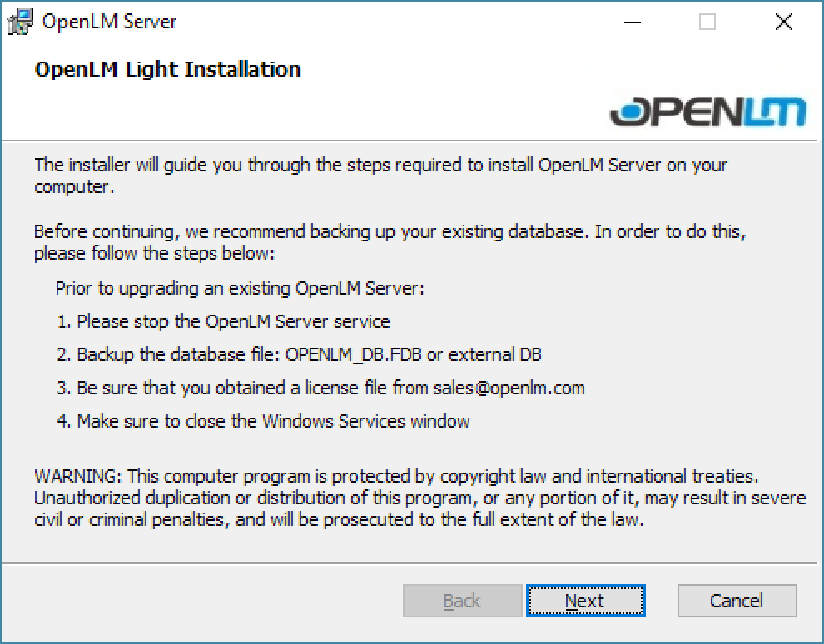Select step 1 about stopping the service
The width and height of the screenshot is (824, 644).
[x=223, y=322]
